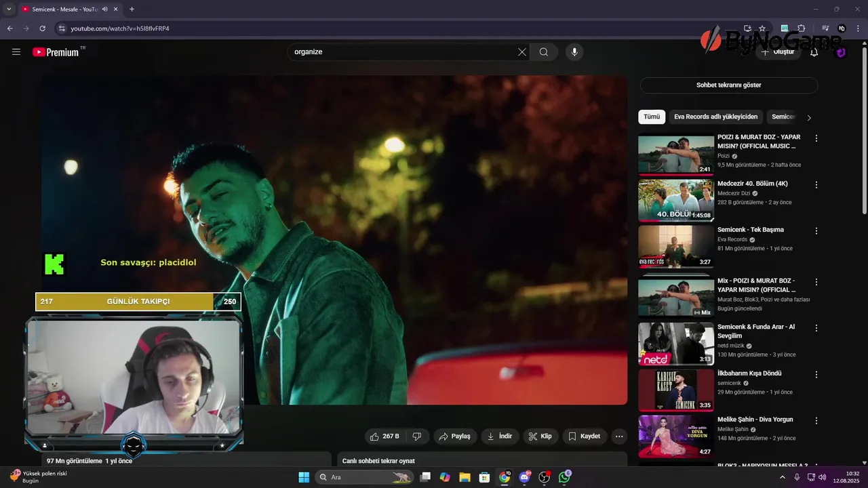Open YouTube notifications bell
868x488 pixels.
[814, 52]
